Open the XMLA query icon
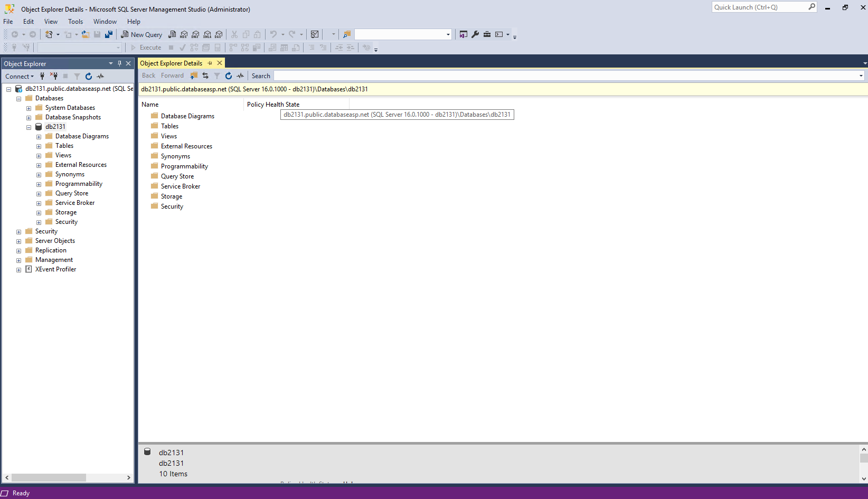The image size is (868, 499). 207,34
